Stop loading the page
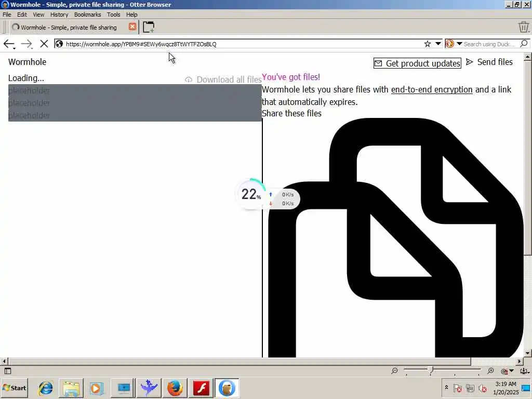This screenshot has height=399, width=532. point(44,44)
